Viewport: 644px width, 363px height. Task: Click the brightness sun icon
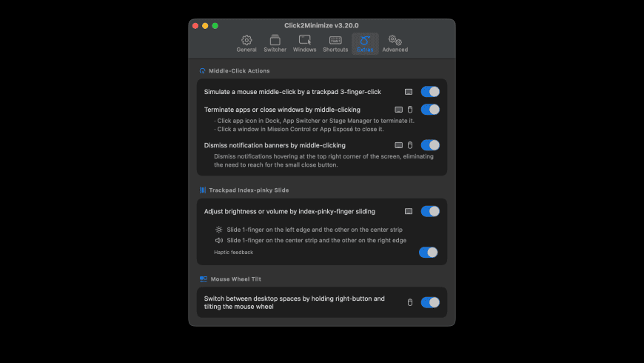pos(219,230)
